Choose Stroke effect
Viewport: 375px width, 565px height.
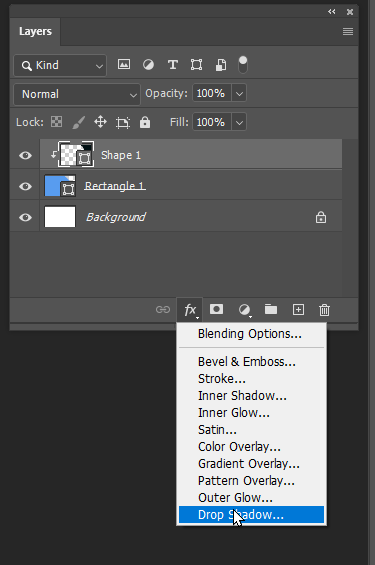222,378
